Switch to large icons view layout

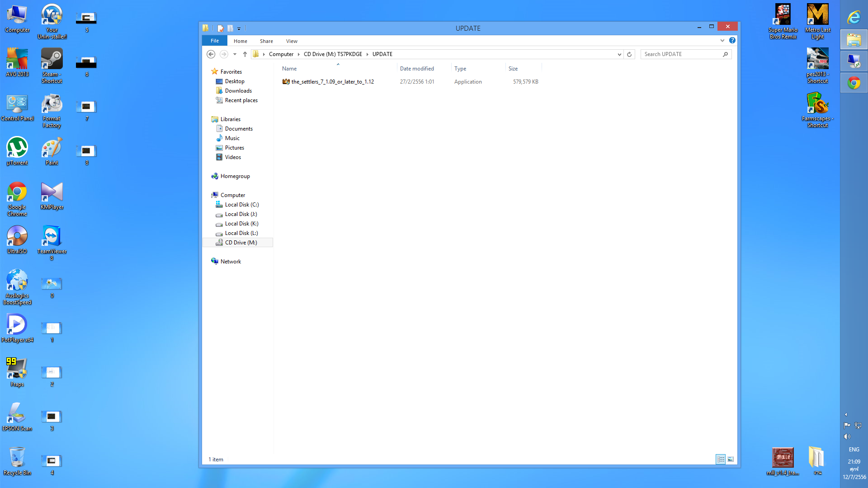click(731, 459)
